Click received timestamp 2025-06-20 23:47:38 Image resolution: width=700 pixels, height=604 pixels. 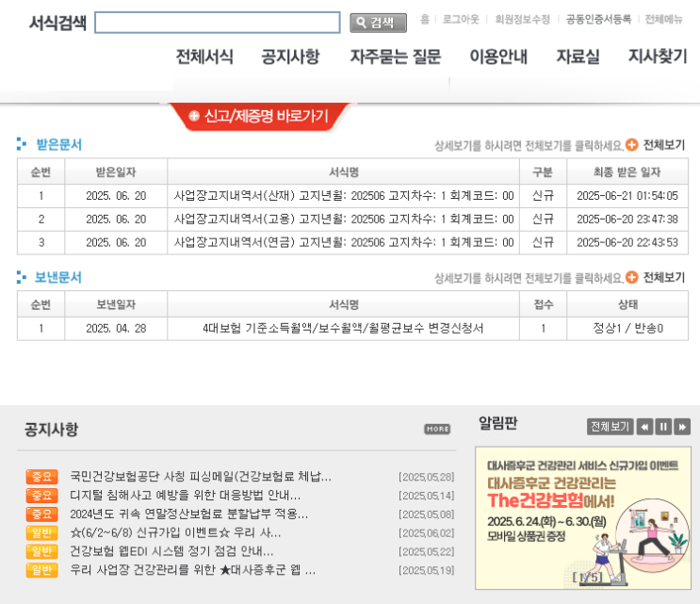[x=627, y=220]
